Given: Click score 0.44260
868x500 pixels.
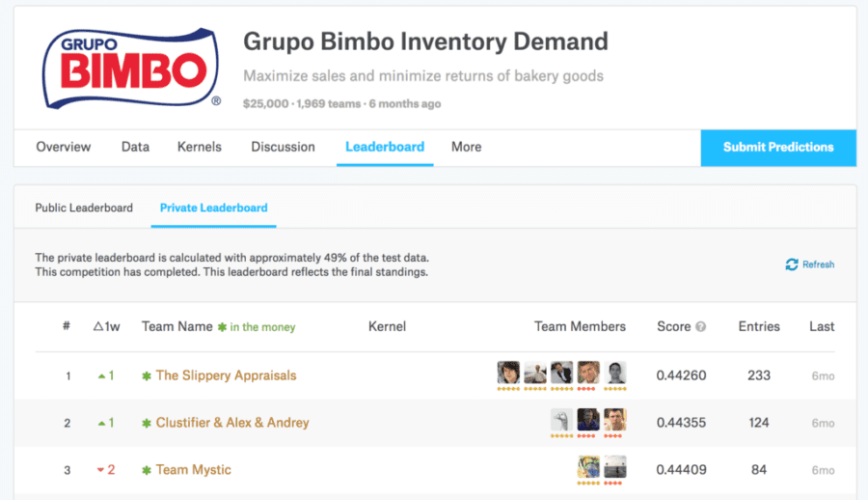Looking at the screenshot, I should (x=681, y=375).
